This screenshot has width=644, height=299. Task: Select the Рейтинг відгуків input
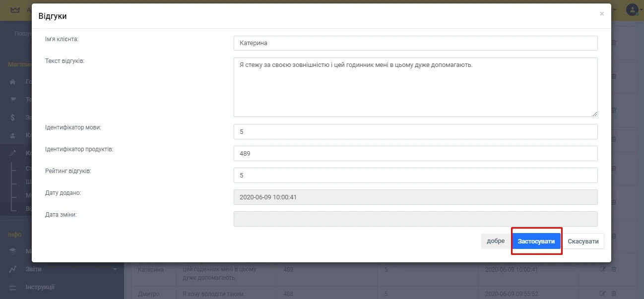coord(415,175)
